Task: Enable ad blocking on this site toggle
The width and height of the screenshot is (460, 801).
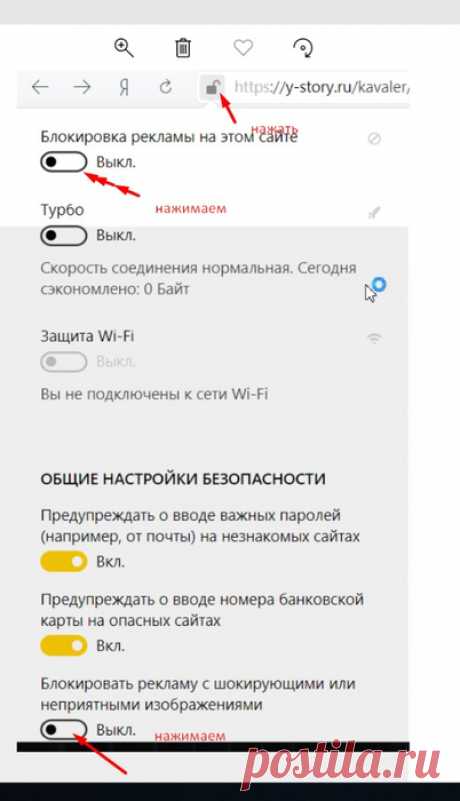Action: point(64,162)
